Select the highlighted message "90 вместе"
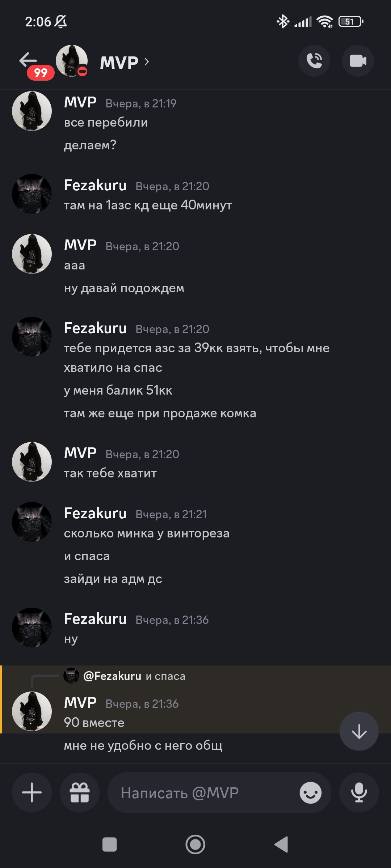The image size is (391, 868). (x=94, y=723)
